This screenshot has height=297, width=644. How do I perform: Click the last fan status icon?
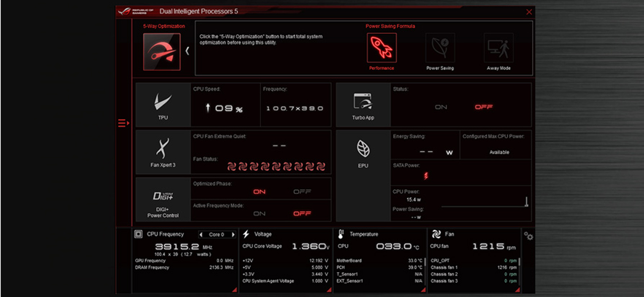pyautogui.click(x=321, y=167)
